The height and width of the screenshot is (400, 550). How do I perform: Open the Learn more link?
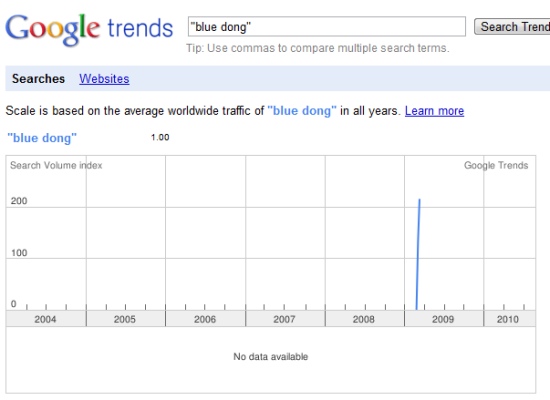tap(434, 111)
